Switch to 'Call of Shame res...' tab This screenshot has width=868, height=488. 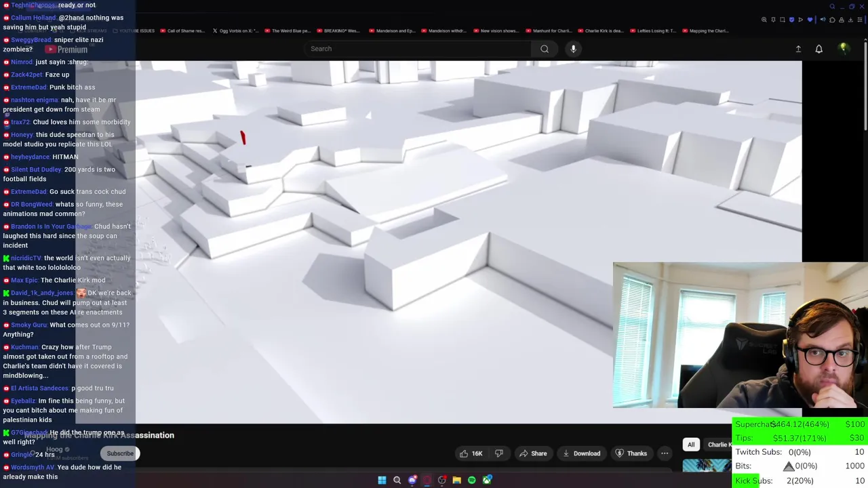(x=182, y=30)
